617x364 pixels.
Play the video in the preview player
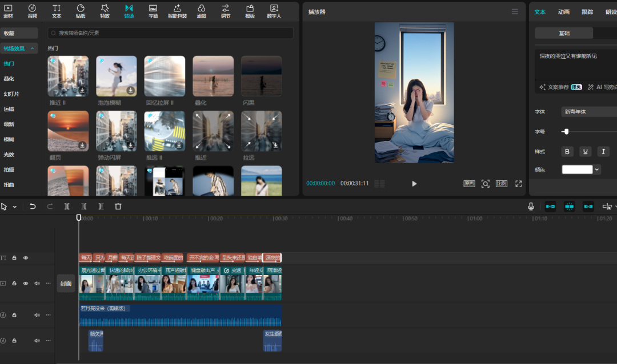click(x=414, y=184)
